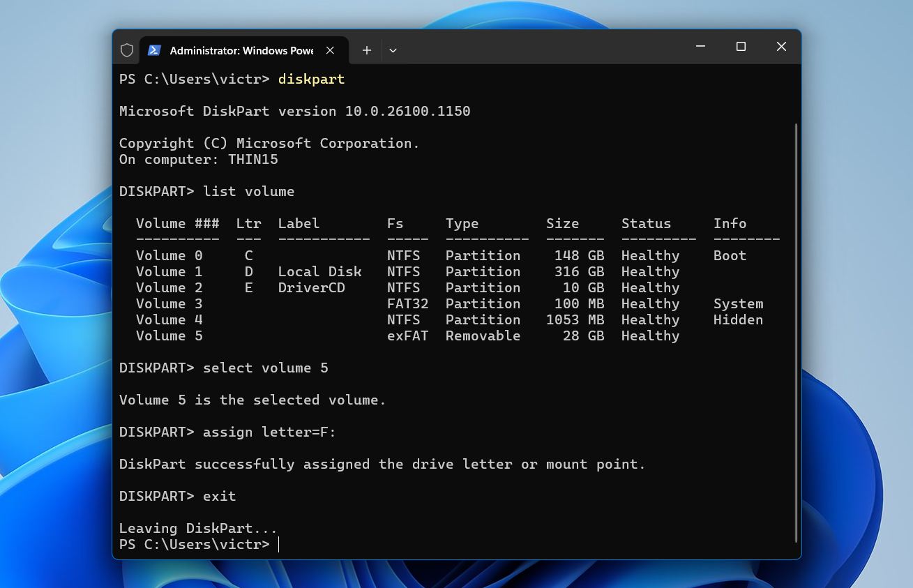Click 'Volume 5' in the volume list
The height and width of the screenshot is (588, 913).
tap(169, 336)
